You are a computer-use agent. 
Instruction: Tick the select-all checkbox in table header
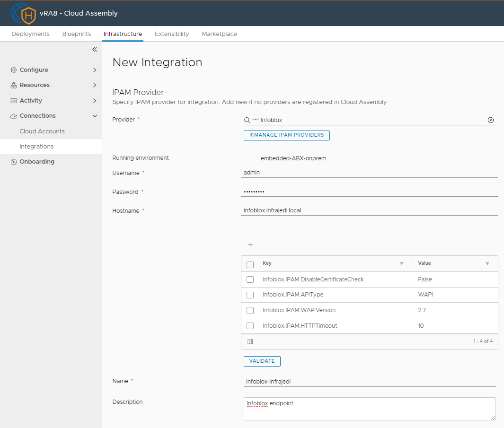[x=250, y=264]
